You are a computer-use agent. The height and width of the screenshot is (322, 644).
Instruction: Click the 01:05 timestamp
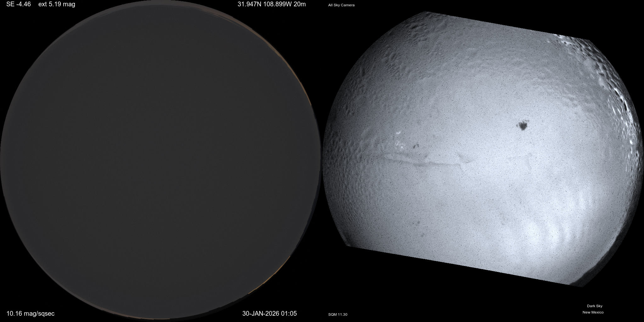(x=290, y=314)
